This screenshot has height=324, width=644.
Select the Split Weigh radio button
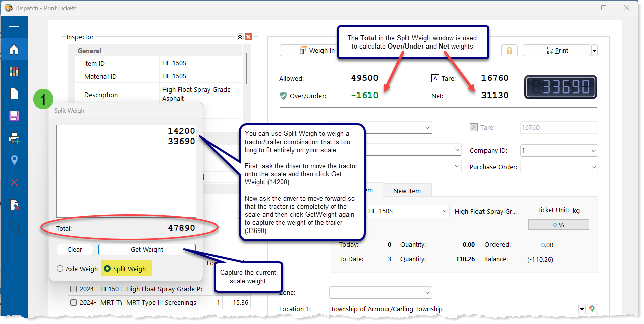(107, 269)
